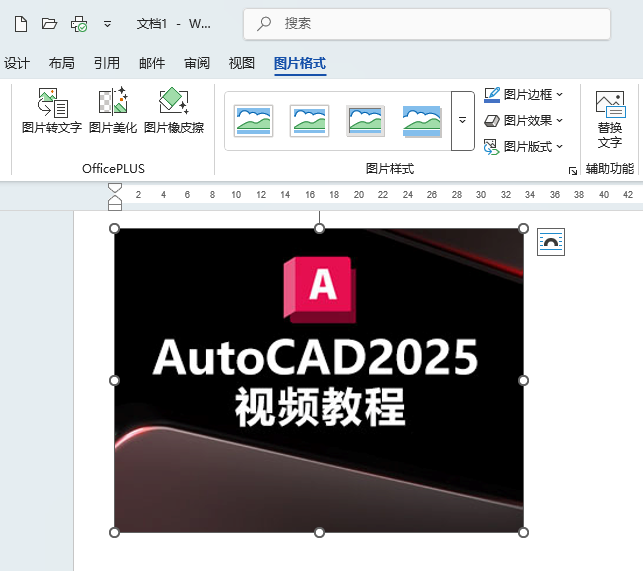The height and width of the screenshot is (571, 643).
Task: Click the right-middle resize handle
Action: click(523, 381)
